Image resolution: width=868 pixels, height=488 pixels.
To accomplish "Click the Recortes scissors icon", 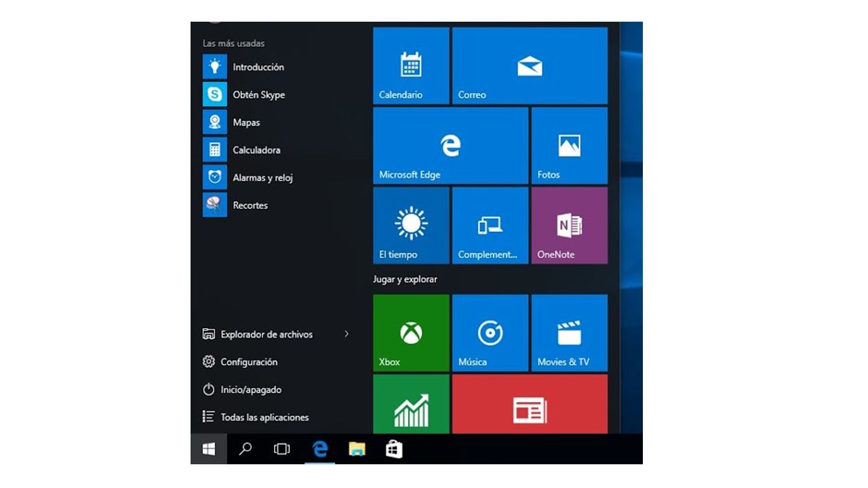I will (x=215, y=205).
